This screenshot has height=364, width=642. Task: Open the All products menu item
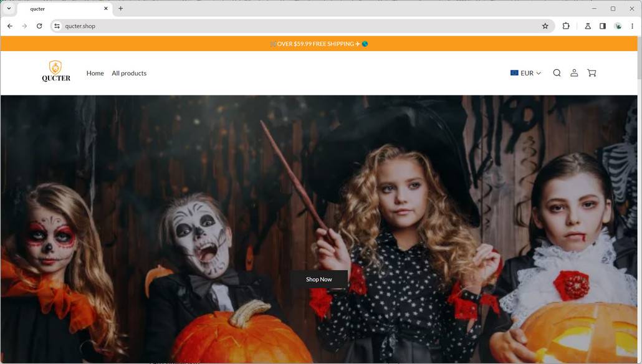[129, 73]
